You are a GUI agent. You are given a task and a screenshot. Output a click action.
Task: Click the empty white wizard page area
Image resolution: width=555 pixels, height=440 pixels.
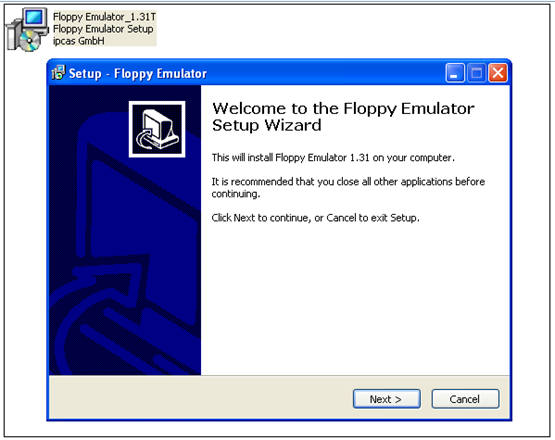coord(355,301)
